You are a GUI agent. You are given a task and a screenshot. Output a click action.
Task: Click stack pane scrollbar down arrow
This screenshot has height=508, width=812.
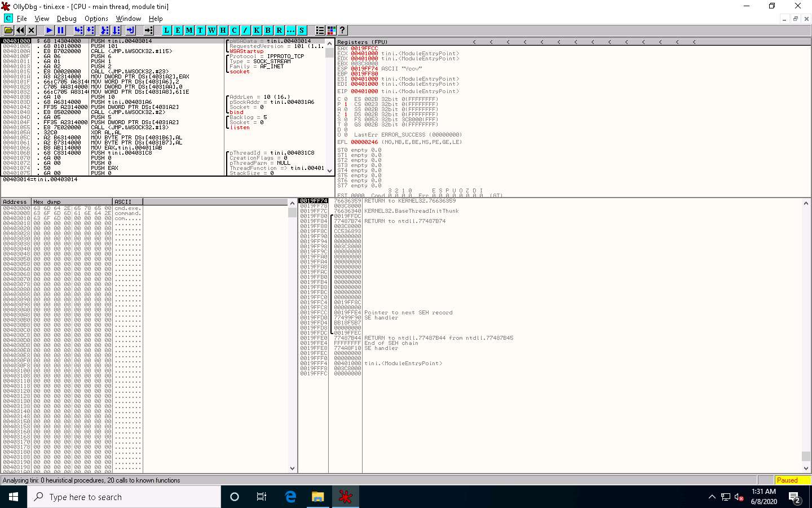[806, 468]
